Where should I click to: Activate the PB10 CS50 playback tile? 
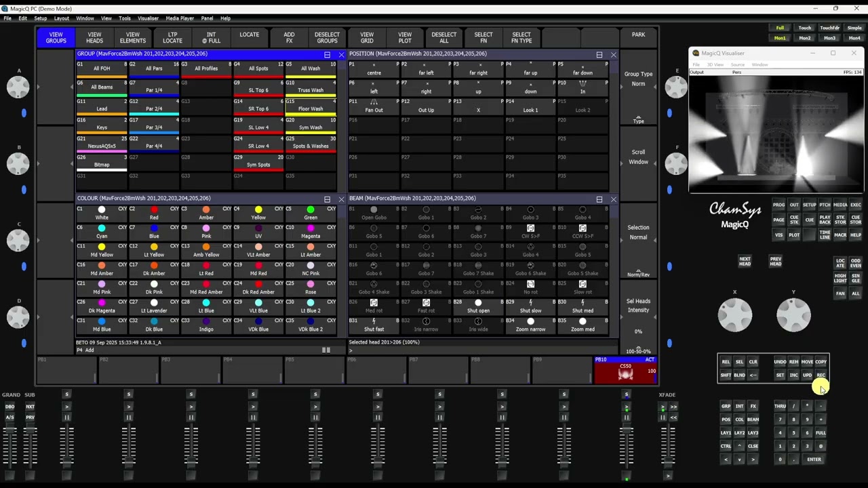click(x=625, y=370)
